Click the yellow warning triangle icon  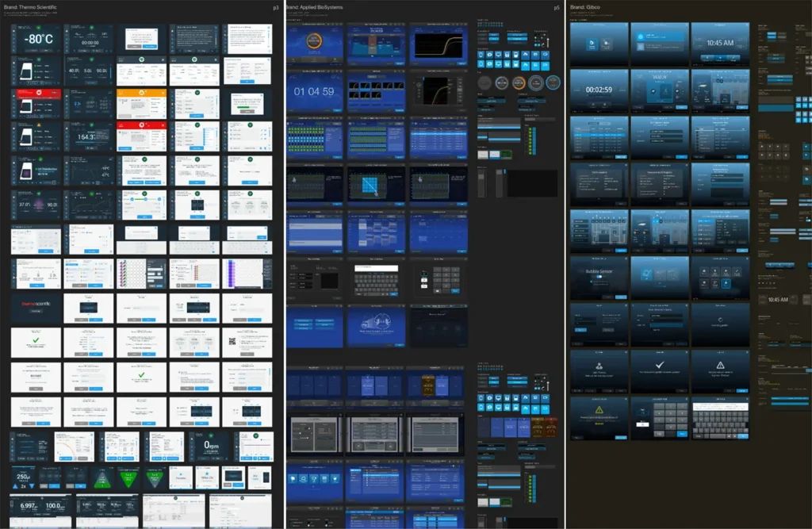click(599, 409)
